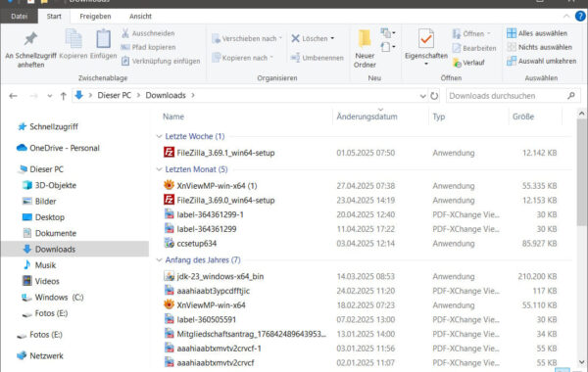Select Dieser PC in the navigation tree
This screenshot has height=372, width=588.
click(x=46, y=169)
